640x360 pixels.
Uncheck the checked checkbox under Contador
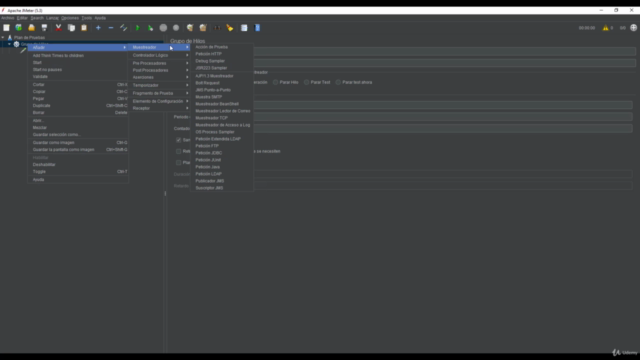click(179, 140)
